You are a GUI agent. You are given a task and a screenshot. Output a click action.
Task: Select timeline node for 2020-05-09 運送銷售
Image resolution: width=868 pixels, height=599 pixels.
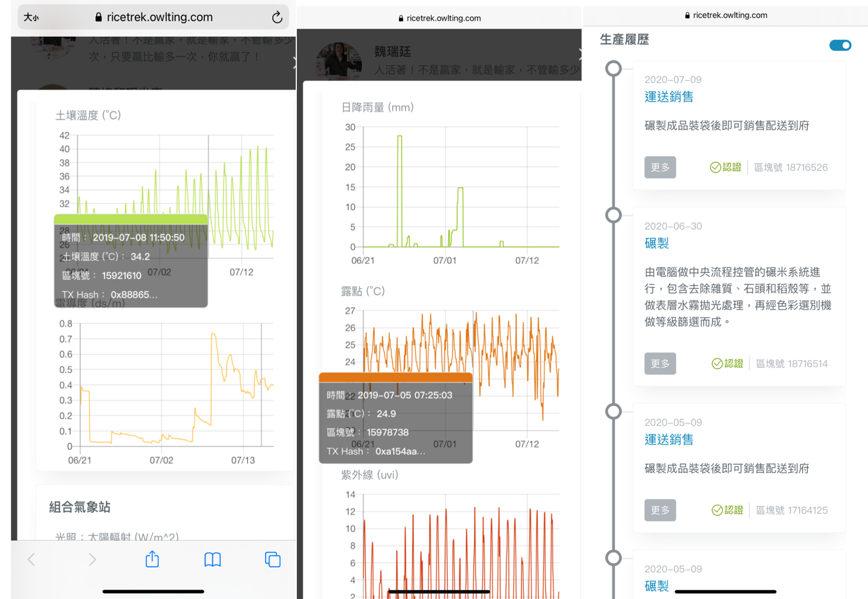click(613, 411)
